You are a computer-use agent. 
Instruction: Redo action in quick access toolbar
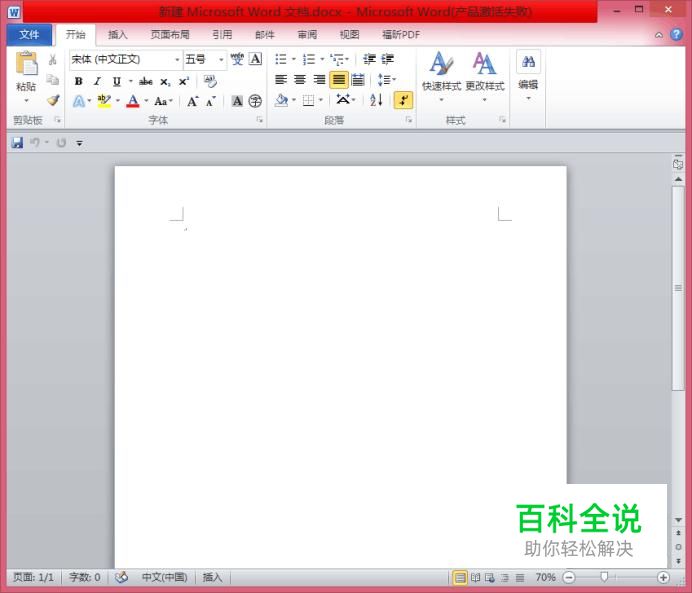(61, 143)
